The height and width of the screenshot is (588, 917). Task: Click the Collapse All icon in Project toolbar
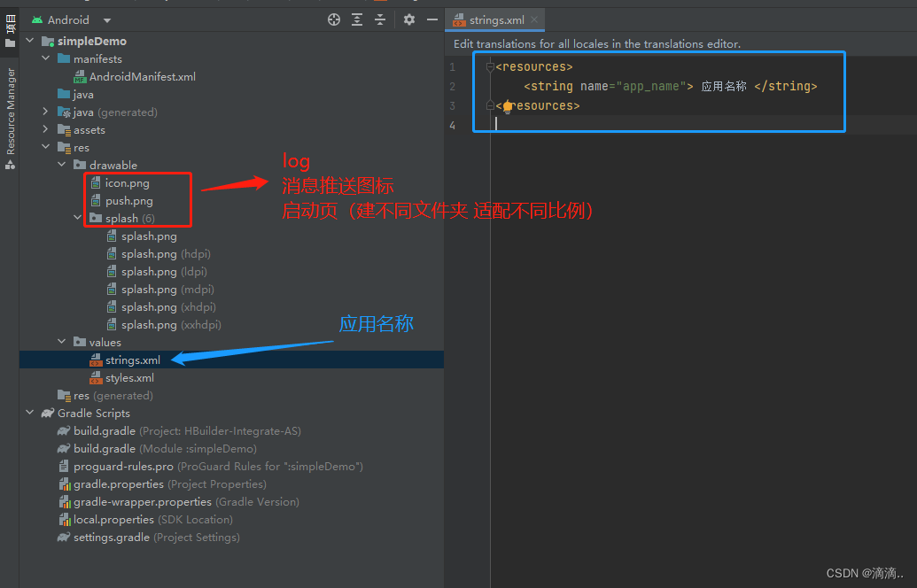pos(379,19)
